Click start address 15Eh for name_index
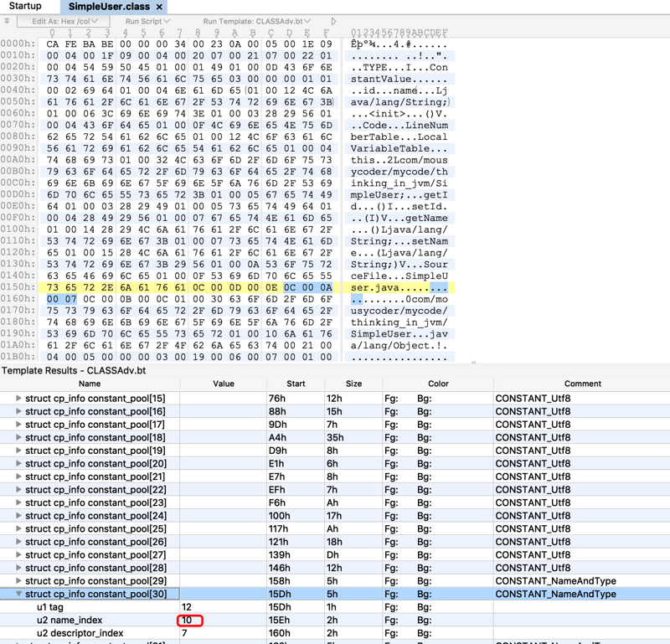Screen dimensions: 670x644 (x=280, y=620)
